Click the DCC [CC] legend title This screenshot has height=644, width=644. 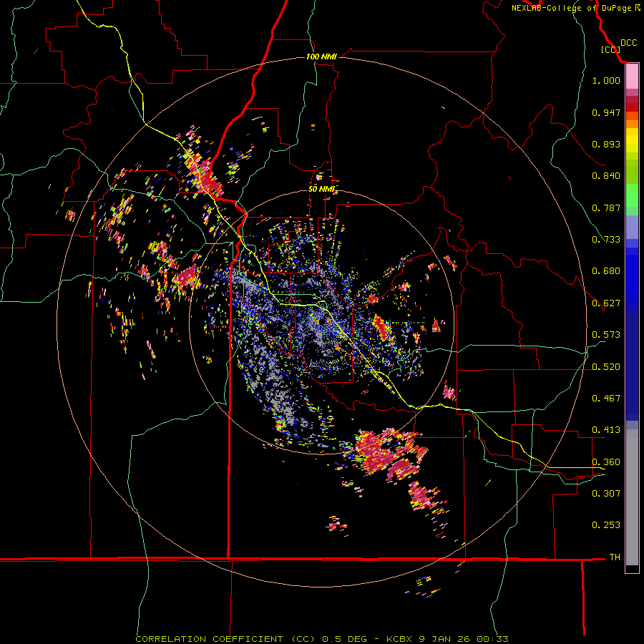(618, 47)
